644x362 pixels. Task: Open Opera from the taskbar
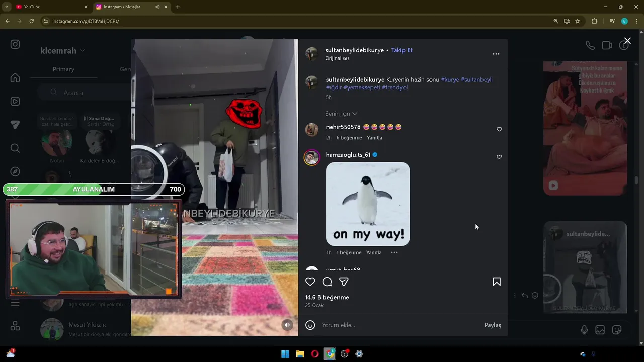click(314, 354)
